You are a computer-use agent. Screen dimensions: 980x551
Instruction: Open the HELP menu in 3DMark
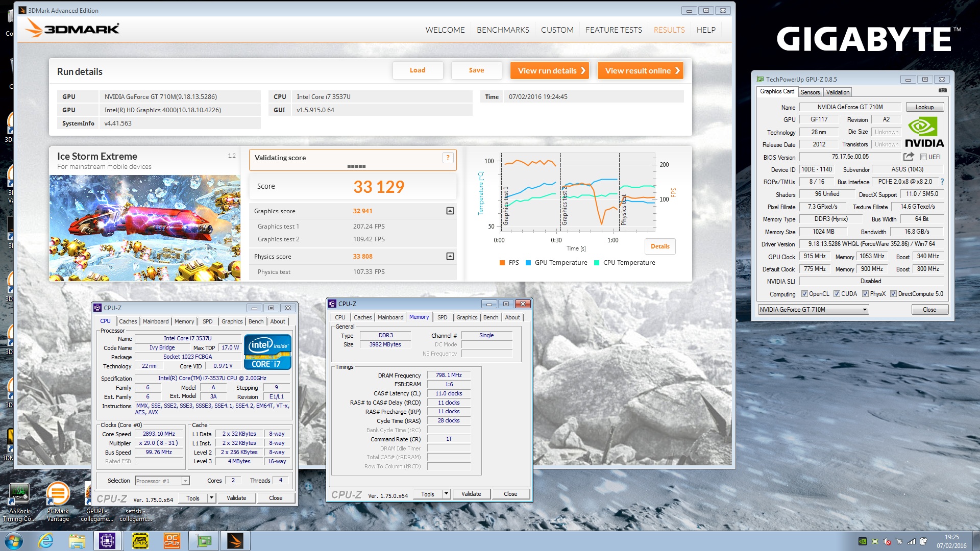[x=706, y=30]
